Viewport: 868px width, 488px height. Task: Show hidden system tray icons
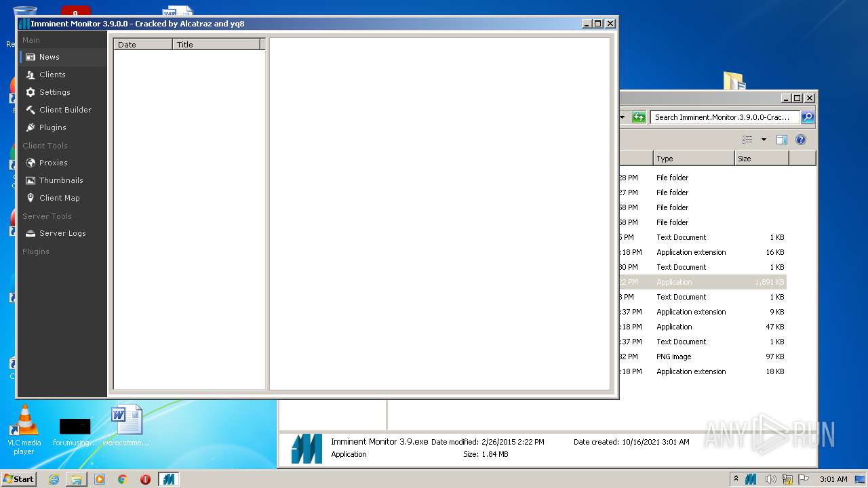click(x=736, y=479)
